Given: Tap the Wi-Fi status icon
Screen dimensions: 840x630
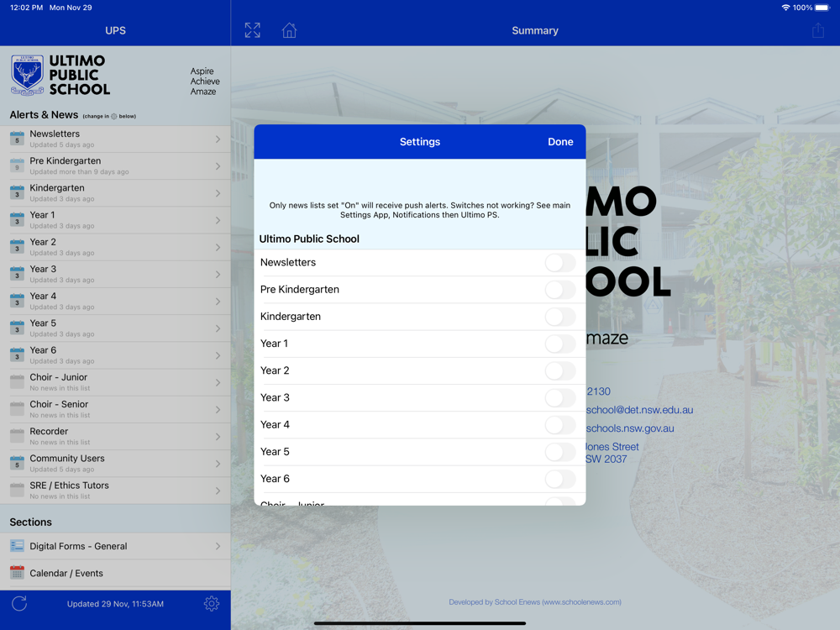Looking at the screenshot, I should pos(786,8).
